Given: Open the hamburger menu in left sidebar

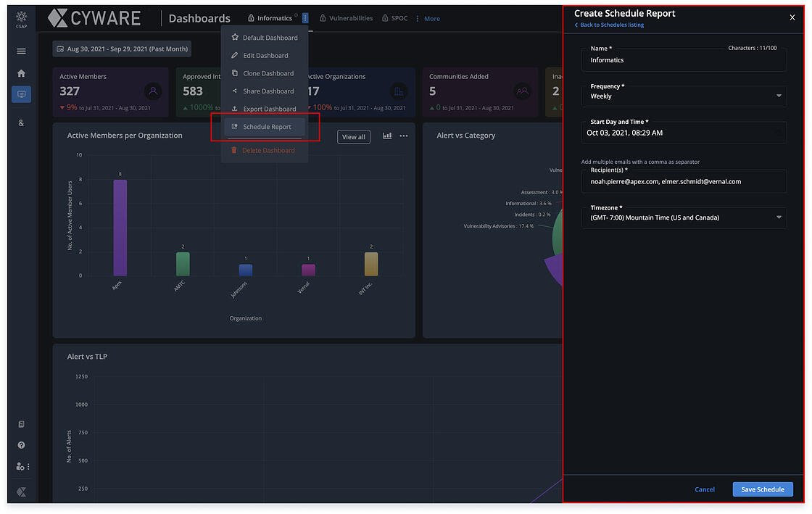Looking at the screenshot, I should click(21, 51).
